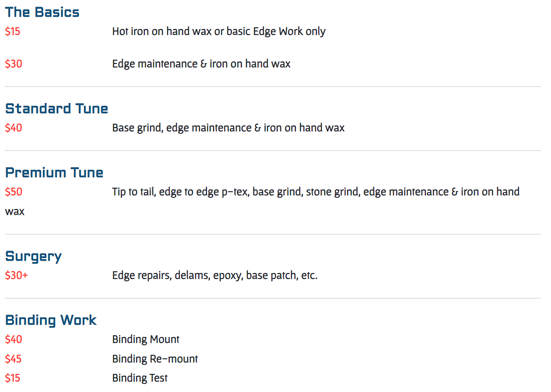This screenshot has height=392, width=551.
Task: Click Tip to tail p-tex description
Action: [262, 201]
